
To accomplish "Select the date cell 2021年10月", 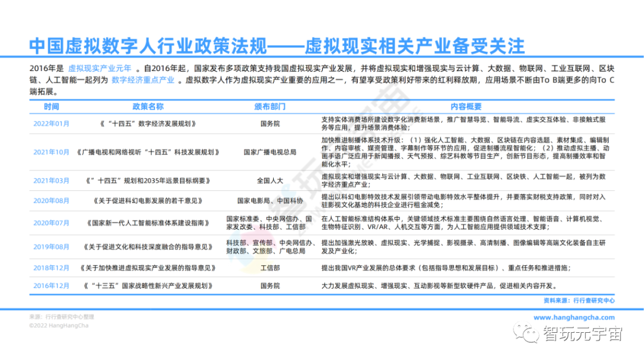I will pos(51,152).
